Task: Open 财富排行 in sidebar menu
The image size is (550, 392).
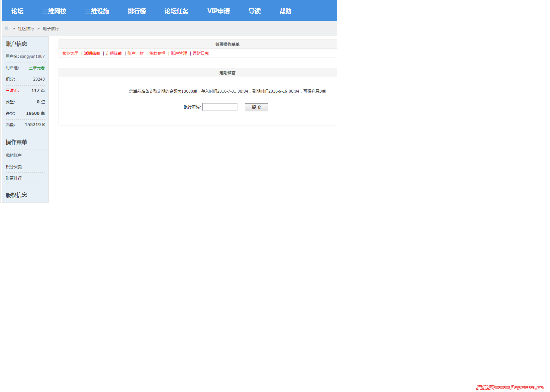Action: pyautogui.click(x=14, y=178)
